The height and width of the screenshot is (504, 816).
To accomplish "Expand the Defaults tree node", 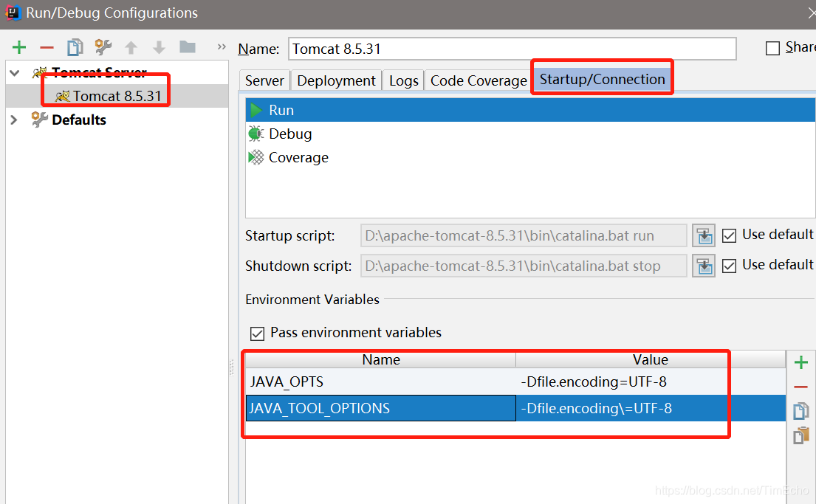I will tap(14, 120).
